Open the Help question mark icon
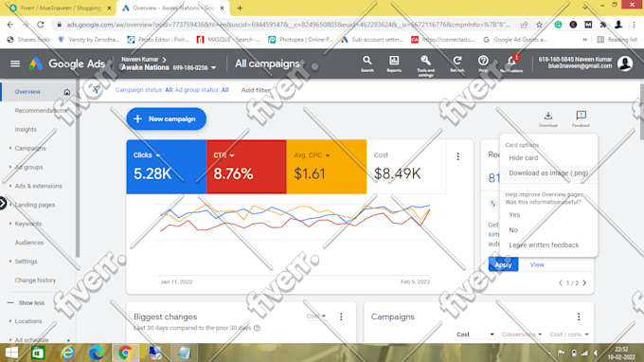The height and width of the screenshot is (362, 644). pyautogui.click(x=483, y=64)
